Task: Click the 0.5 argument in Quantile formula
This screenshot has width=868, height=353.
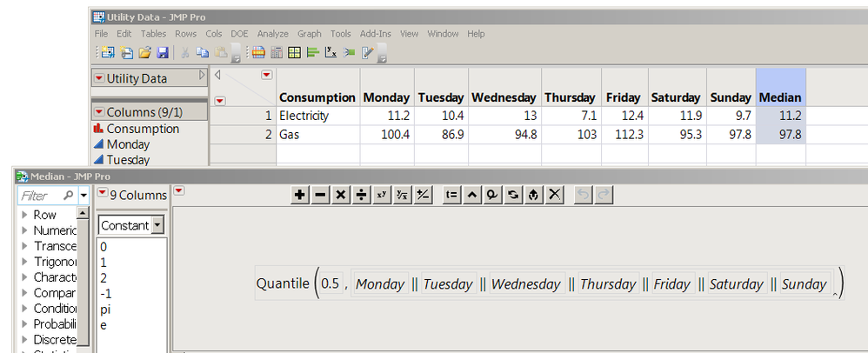Action: pos(331,283)
